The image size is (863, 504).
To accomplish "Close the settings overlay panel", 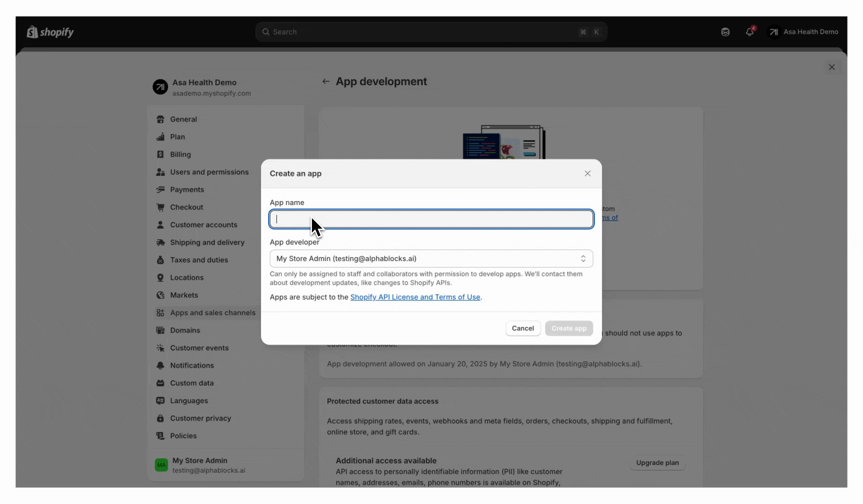I will 832,67.
